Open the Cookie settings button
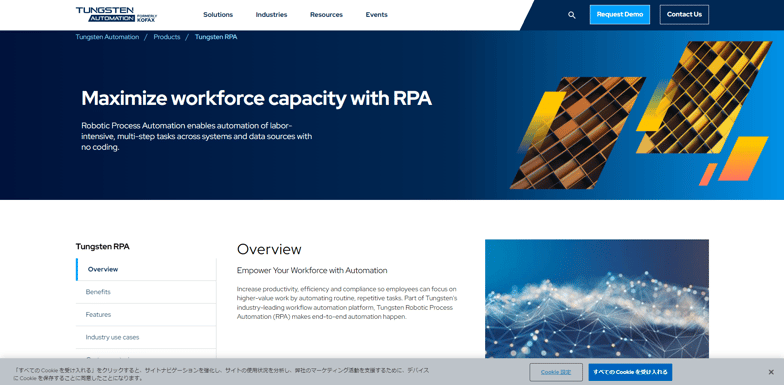 (x=556, y=372)
